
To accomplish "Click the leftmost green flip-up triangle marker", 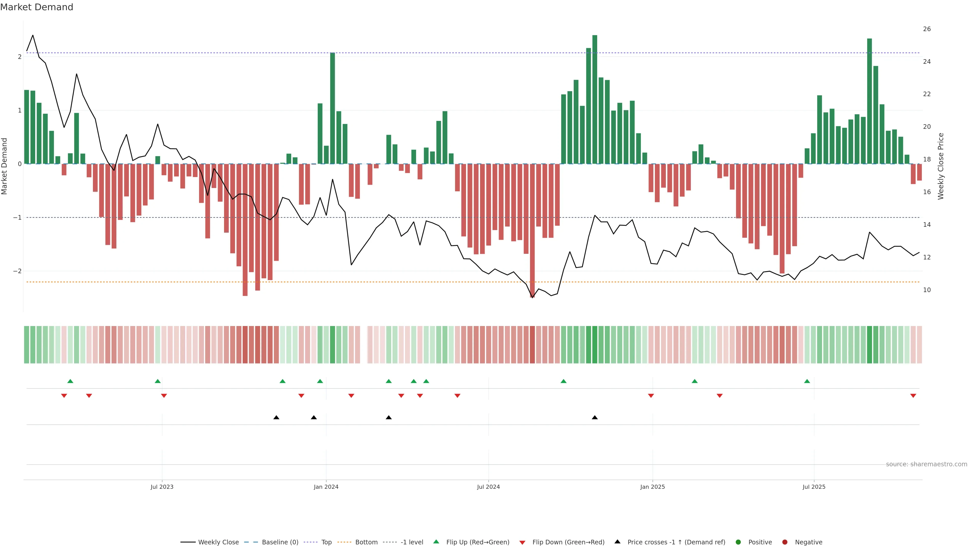I will click(70, 381).
